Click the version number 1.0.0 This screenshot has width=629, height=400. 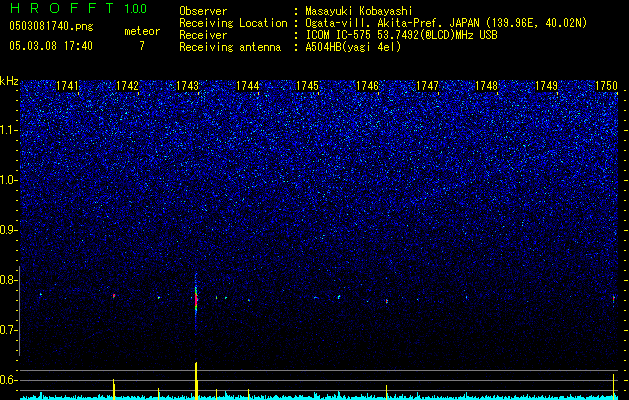point(136,9)
